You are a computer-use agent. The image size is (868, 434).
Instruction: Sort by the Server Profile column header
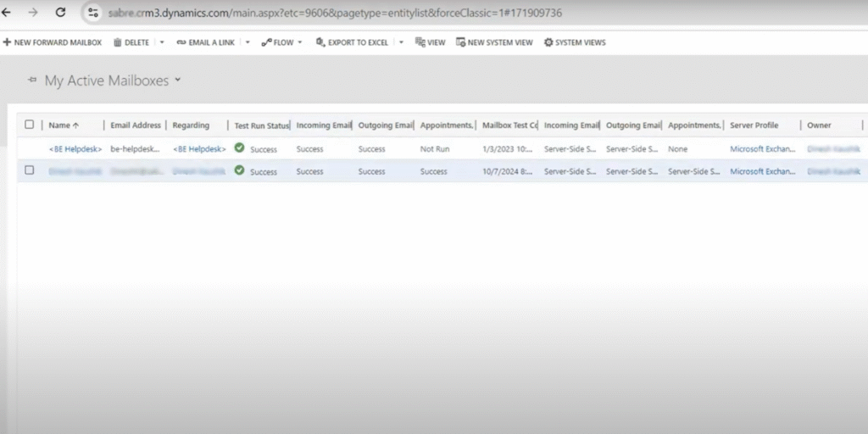tap(754, 125)
